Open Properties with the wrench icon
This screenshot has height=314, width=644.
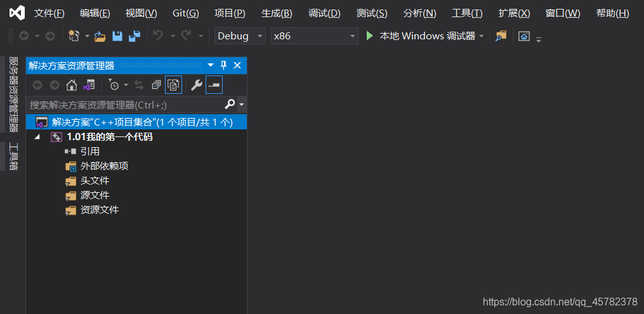pos(197,85)
